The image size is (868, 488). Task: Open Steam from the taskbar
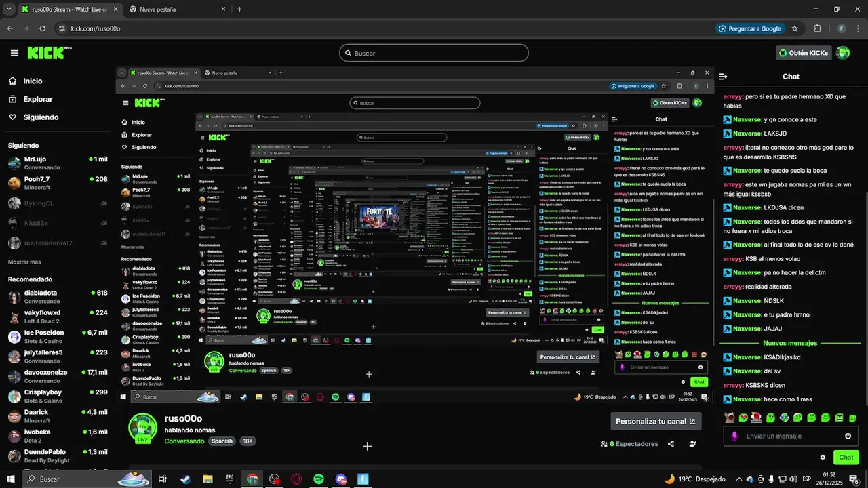[x=185, y=479]
